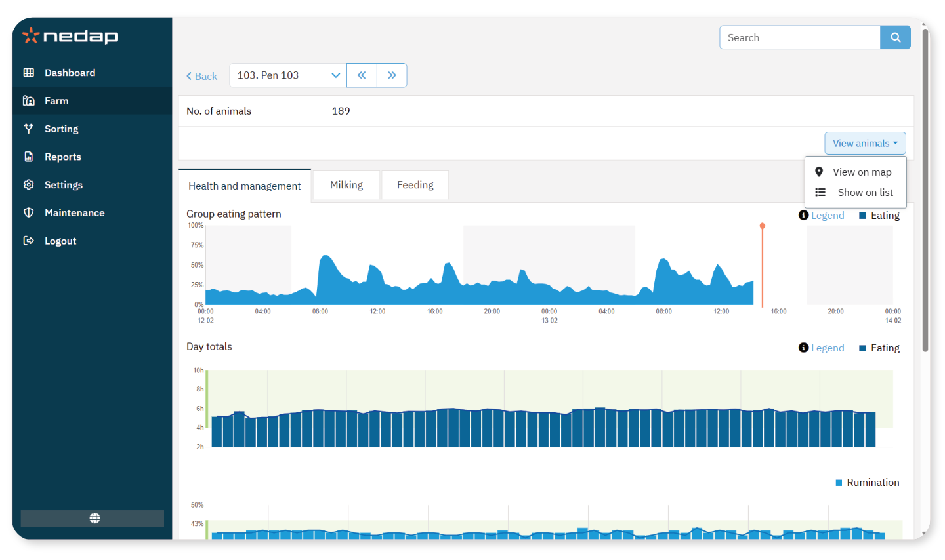
Task: Click Logout in the sidebar
Action: pos(92,241)
